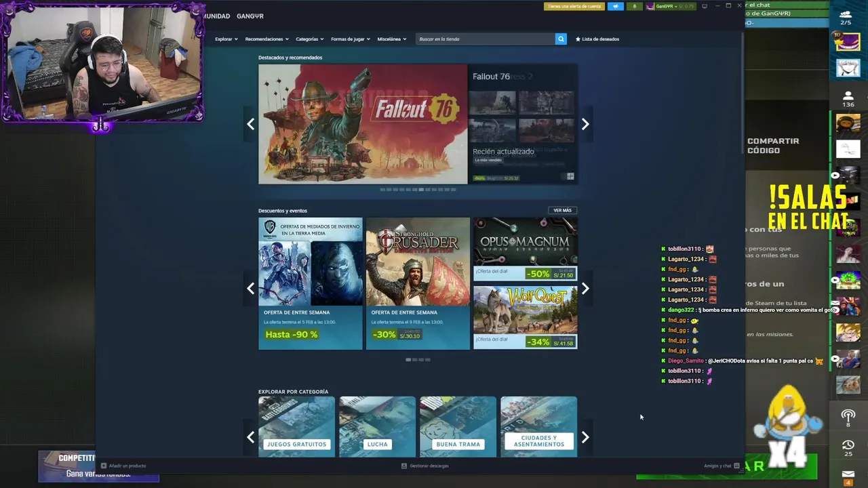The width and height of the screenshot is (868, 488).
Task: Click the second Fallout 76 screenshot thumbnail
Action: (547, 103)
